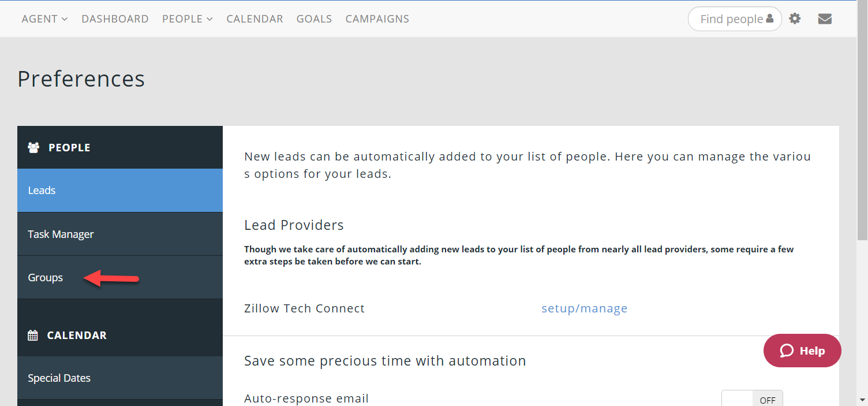Expand the PEOPLE dropdown in navbar

click(x=187, y=19)
